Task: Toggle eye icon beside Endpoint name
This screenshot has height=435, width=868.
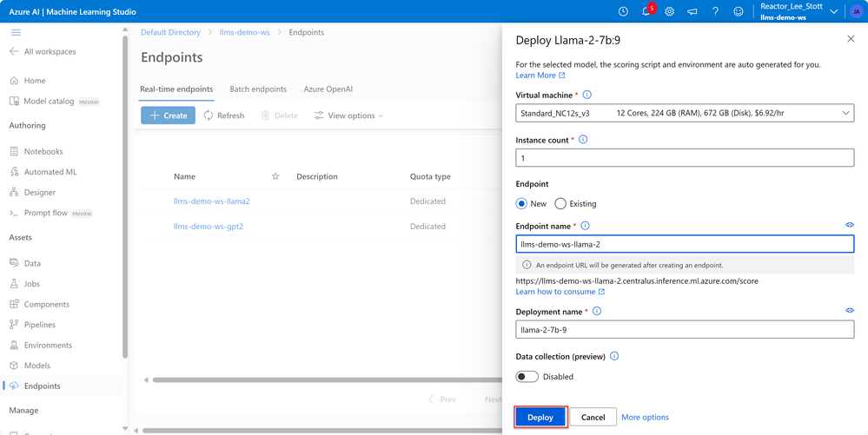Action: pos(850,225)
